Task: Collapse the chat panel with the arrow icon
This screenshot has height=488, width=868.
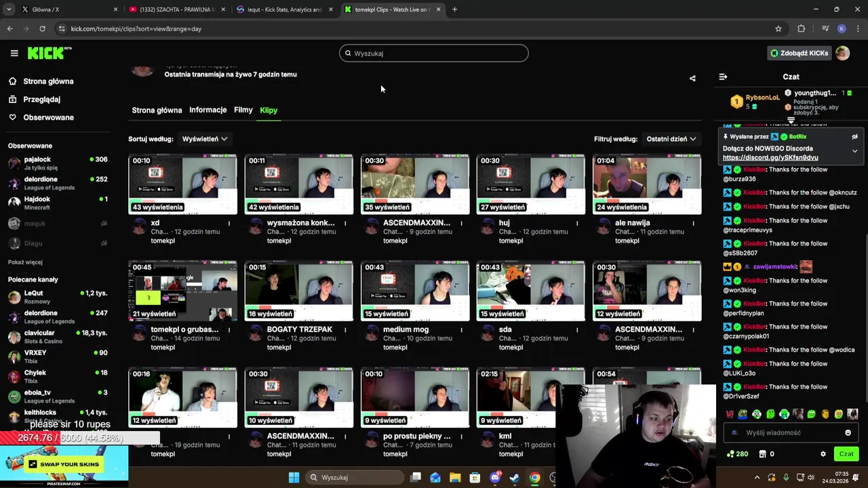Action: pos(723,77)
